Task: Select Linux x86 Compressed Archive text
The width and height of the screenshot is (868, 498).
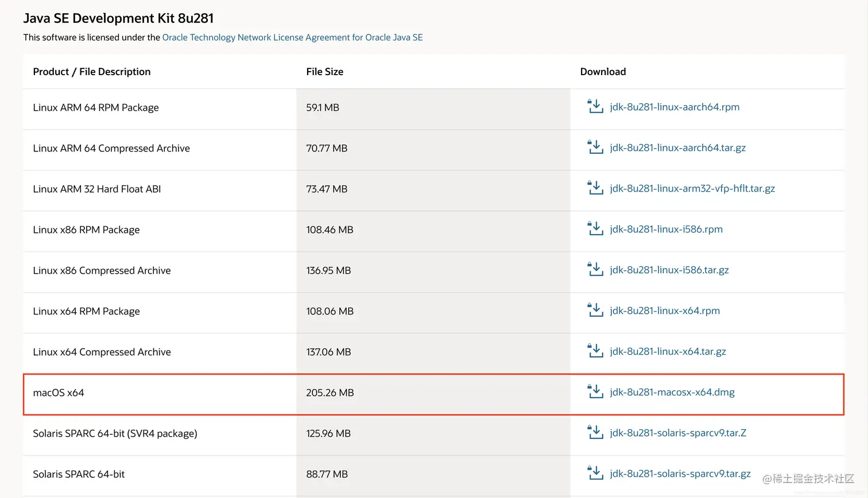Action: [x=102, y=270]
